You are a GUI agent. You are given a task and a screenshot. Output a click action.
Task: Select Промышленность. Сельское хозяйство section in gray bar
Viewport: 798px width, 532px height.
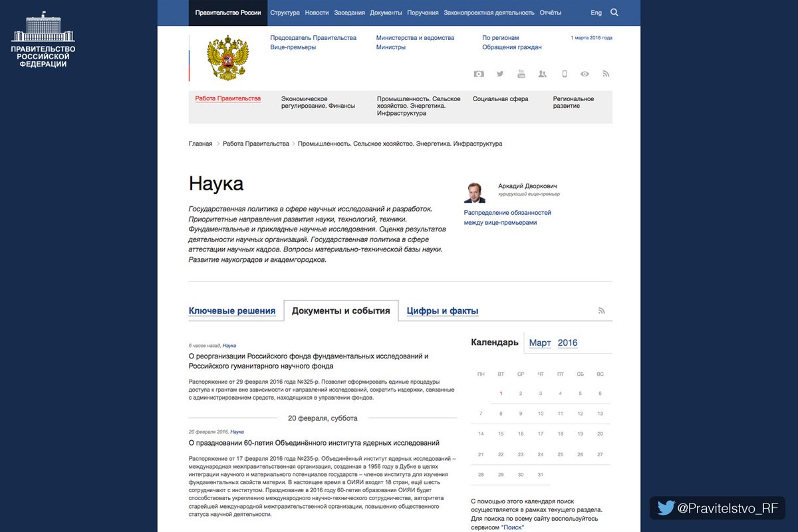(x=419, y=106)
